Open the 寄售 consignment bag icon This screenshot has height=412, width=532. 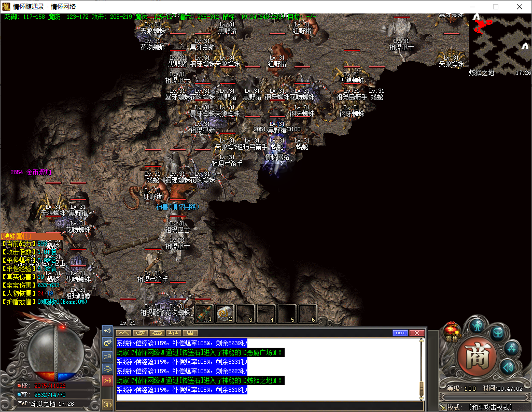pos(452,331)
